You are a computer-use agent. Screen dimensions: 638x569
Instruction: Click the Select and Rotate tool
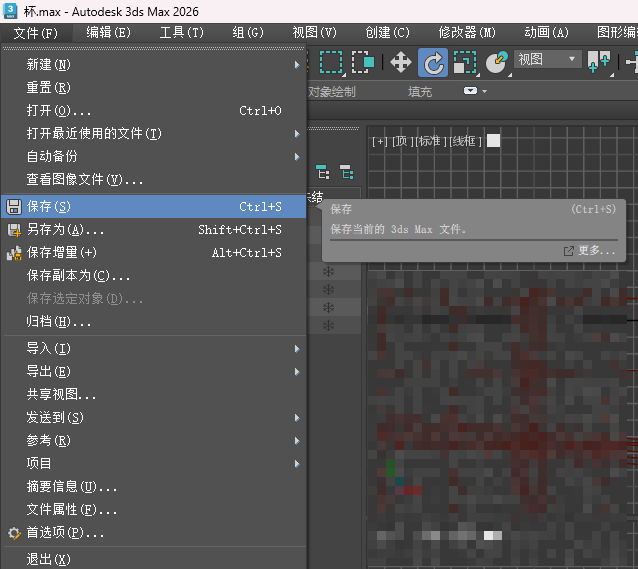(433, 62)
